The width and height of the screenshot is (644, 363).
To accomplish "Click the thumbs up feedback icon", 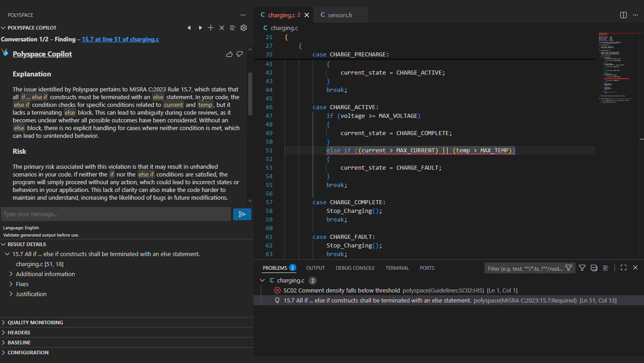I will point(229,54).
